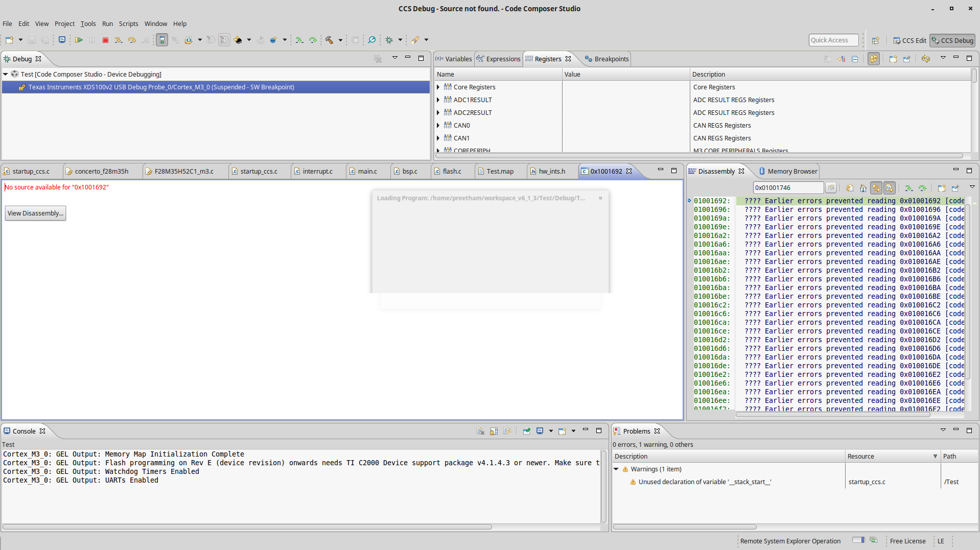Toggle Link with Active Debug Context in Disassembly
Image resolution: width=980 pixels, height=550 pixels.
876,188
